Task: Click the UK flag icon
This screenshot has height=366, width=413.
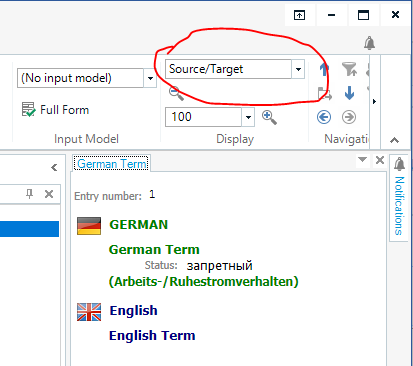Action: coord(89,312)
